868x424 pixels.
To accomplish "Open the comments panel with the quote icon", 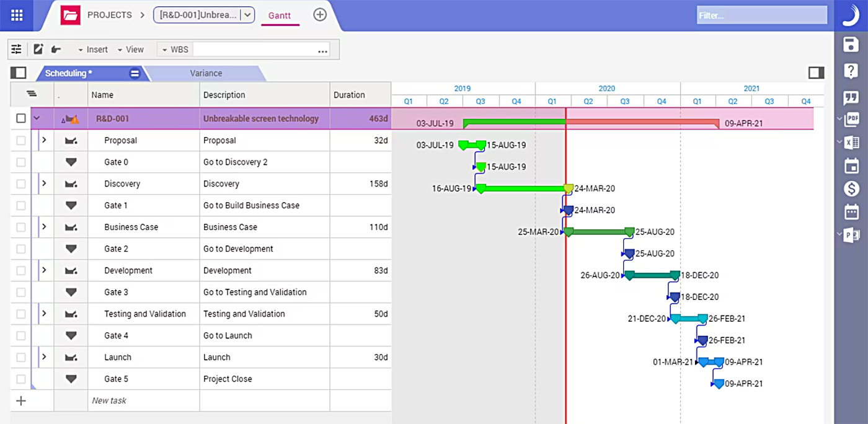I will (851, 97).
